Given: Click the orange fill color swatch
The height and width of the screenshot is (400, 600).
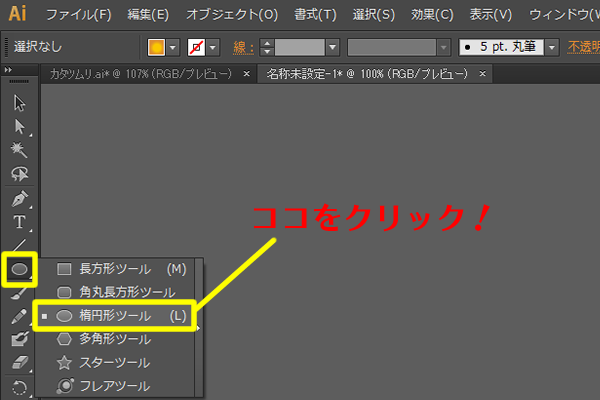Looking at the screenshot, I should point(156,47).
